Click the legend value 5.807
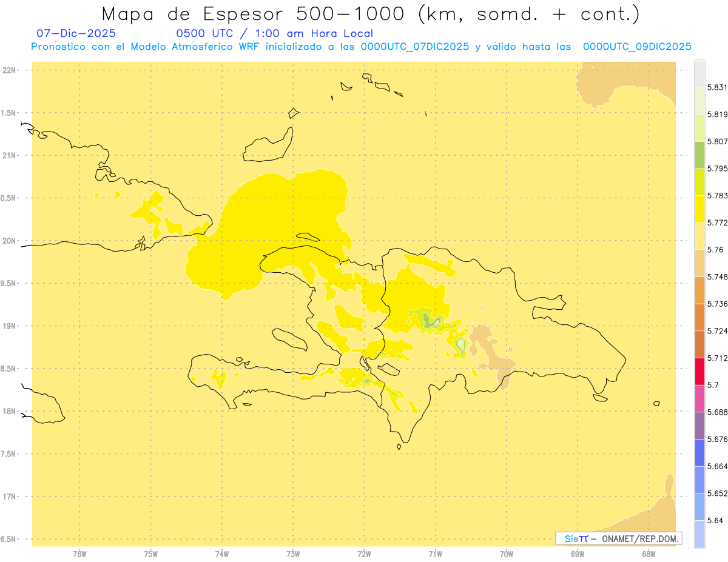The height and width of the screenshot is (562, 728). (718, 141)
